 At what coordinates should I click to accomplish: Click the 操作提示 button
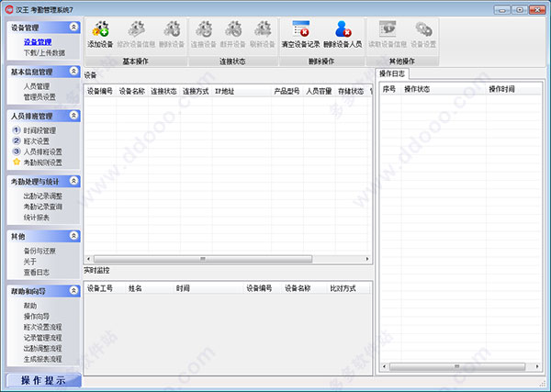click(43, 380)
